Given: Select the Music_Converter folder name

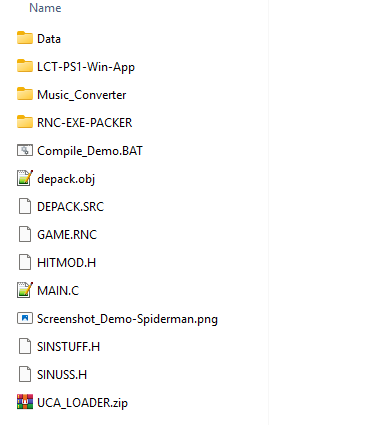Looking at the screenshot, I should [82, 95].
